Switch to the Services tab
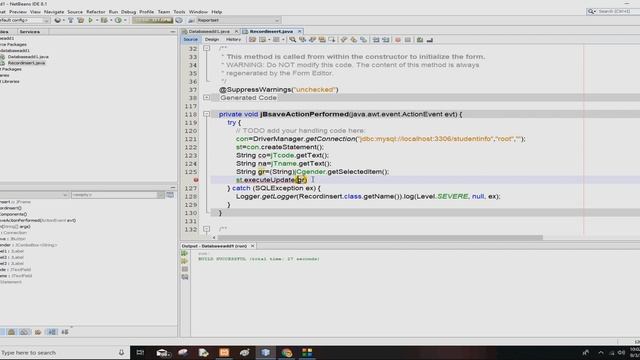 click(29, 32)
